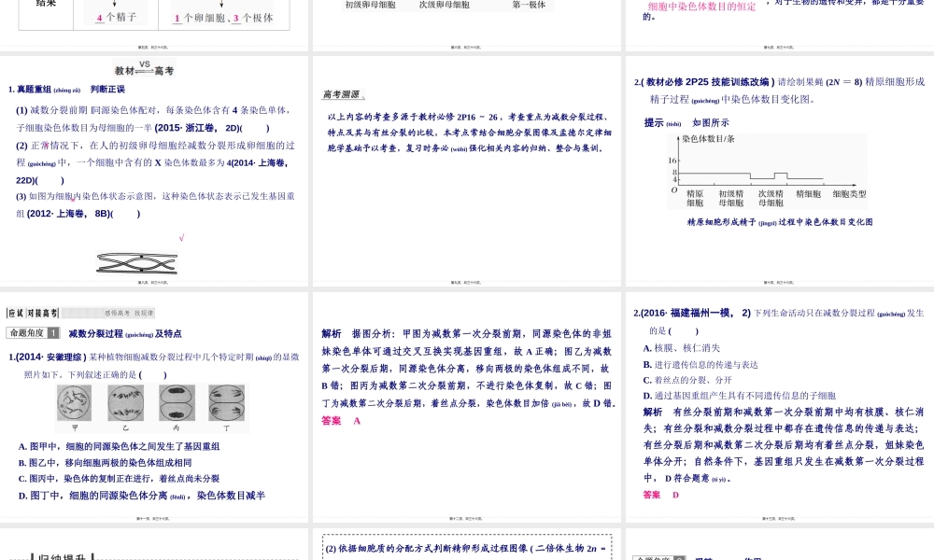The image size is (934, 560).
Task: Open the 高考溯源 slide
Action: [467, 171]
